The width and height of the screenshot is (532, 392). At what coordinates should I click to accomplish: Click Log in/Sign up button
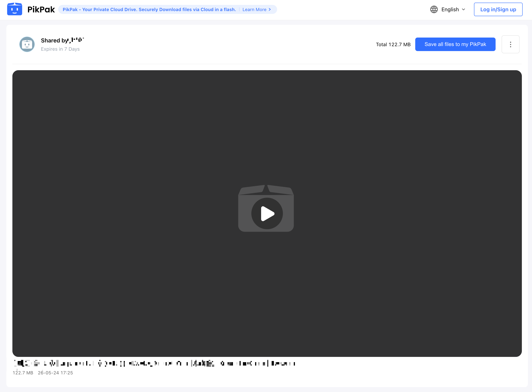(x=498, y=10)
